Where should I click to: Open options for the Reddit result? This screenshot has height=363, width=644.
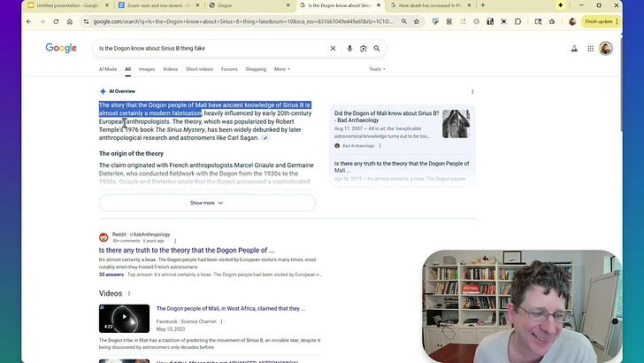(x=175, y=241)
